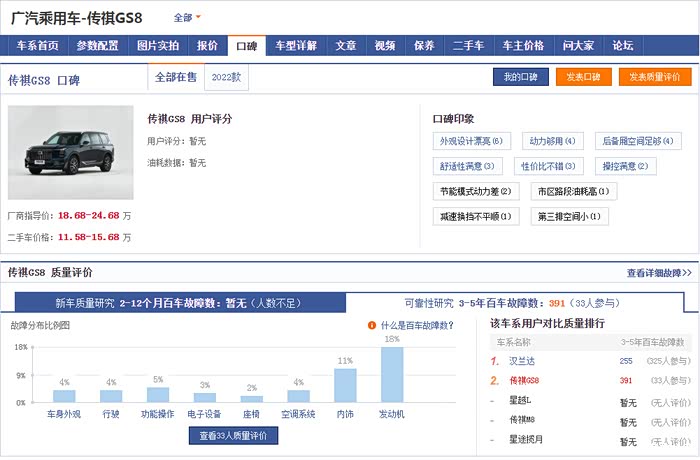Select the 全部在售 tab
Image resolution: width=700 pixels, height=460 pixels.
tap(176, 77)
